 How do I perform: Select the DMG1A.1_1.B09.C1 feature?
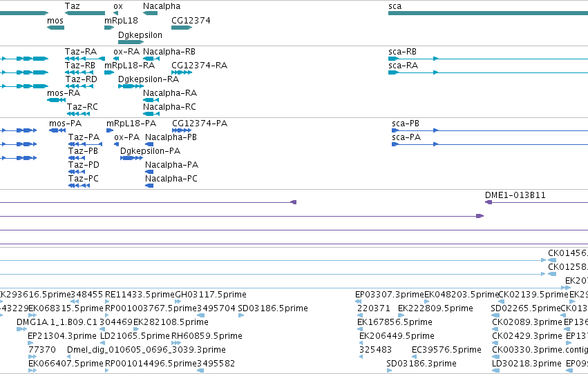(x=21, y=329)
